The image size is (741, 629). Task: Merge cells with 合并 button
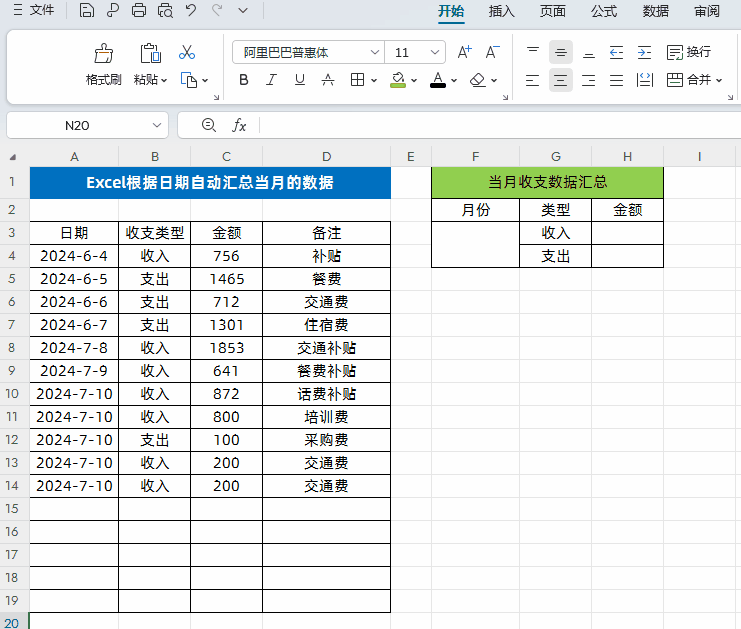point(689,80)
